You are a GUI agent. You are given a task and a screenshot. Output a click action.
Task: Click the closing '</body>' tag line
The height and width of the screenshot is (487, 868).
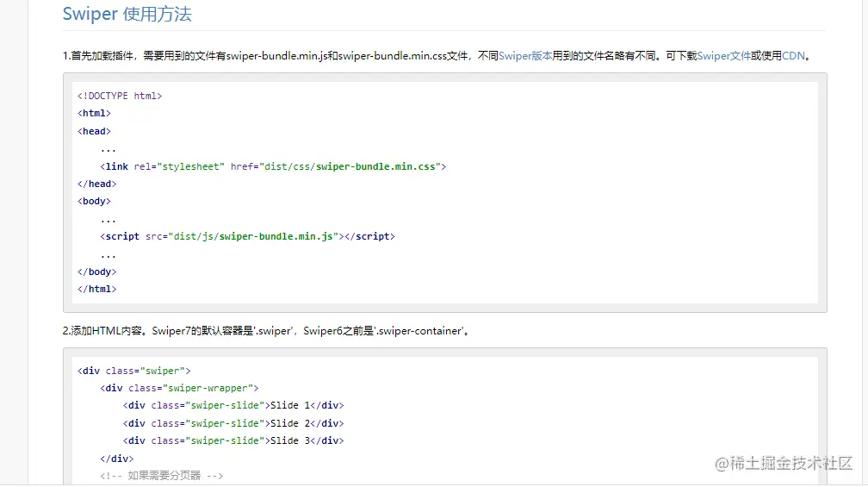point(96,272)
